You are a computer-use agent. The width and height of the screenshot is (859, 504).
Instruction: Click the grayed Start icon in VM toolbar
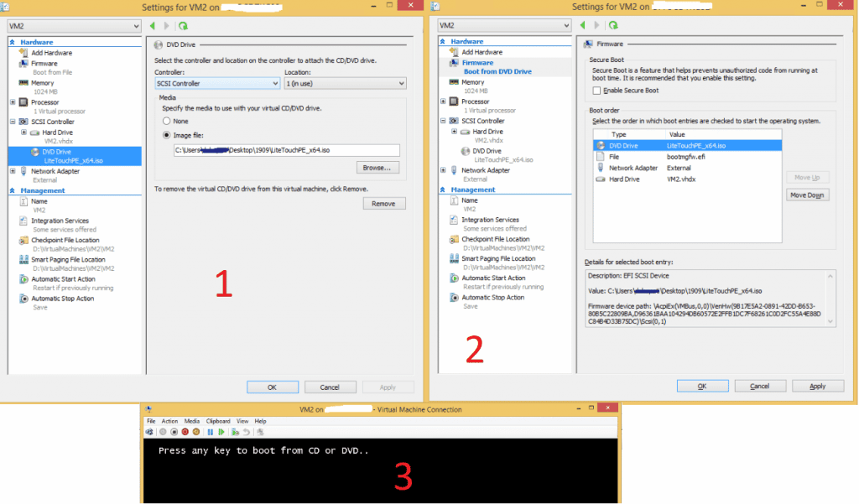tap(163, 432)
